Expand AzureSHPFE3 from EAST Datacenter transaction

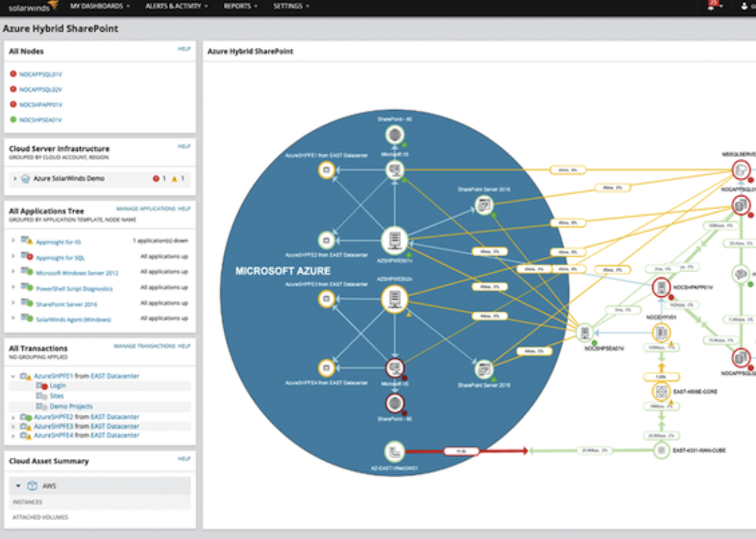13,427
